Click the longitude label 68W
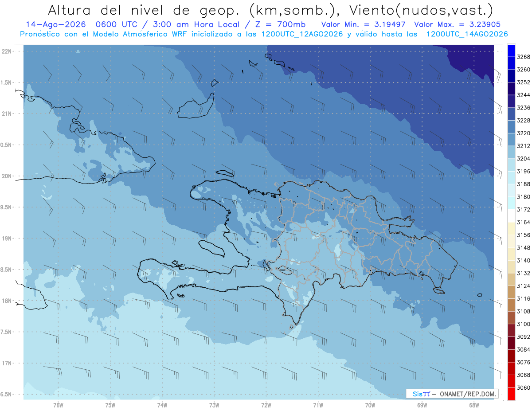The height and width of the screenshot is (411, 532). point(473,406)
